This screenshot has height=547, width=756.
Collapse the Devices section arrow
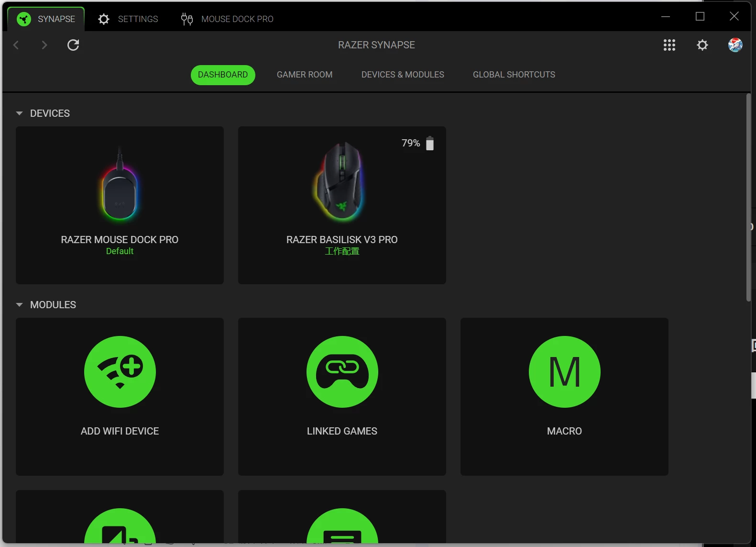pos(19,113)
